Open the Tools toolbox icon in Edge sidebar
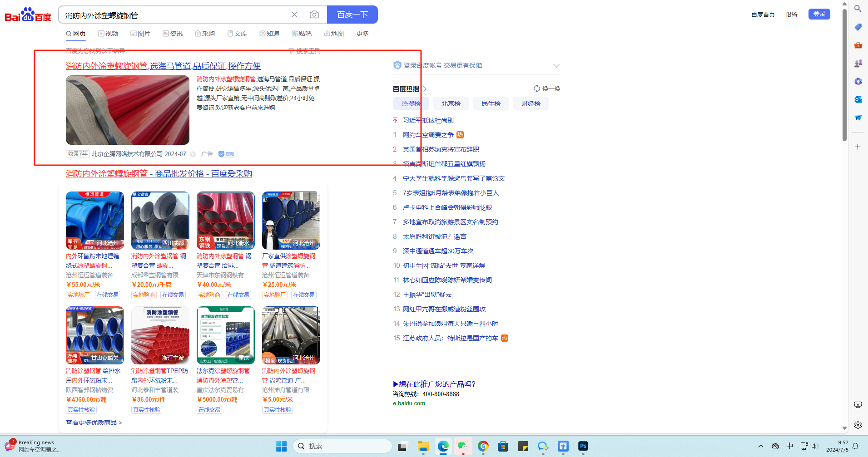This screenshot has width=868, height=457. pyautogui.click(x=858, y=45)
